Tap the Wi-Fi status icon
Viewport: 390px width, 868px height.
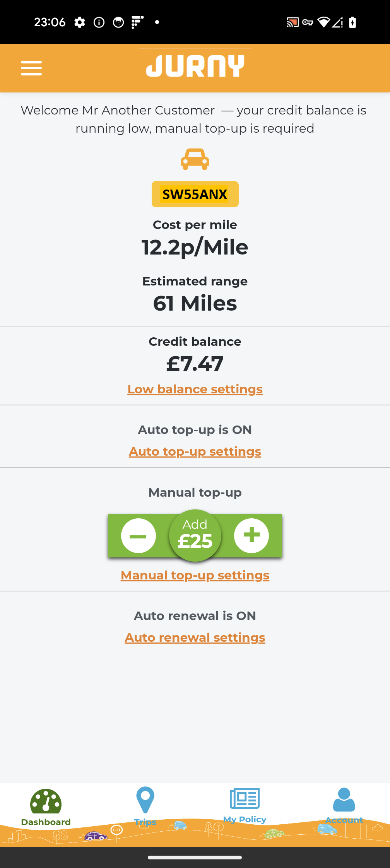tap(323, 22)
